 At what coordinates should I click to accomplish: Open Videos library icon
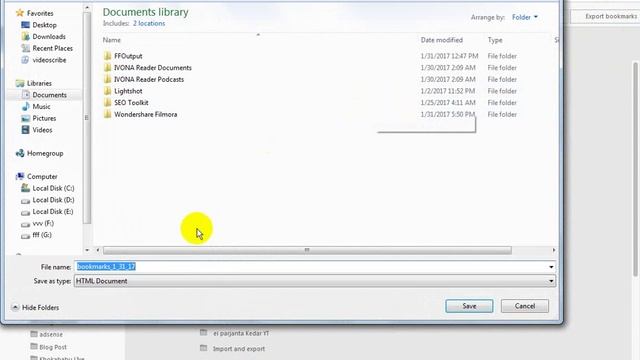tap(25, 130)
